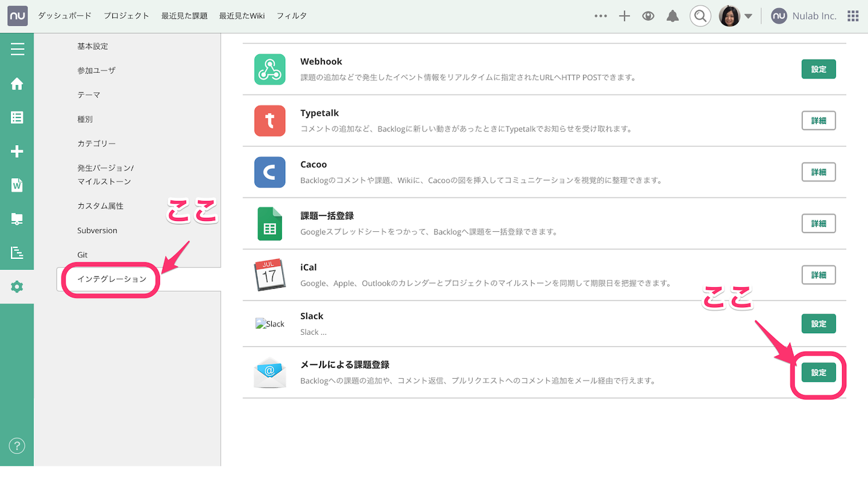868x480 pixels.
Task: Click the add issue plus icon in sidebar
Action: tap(17, 151)
